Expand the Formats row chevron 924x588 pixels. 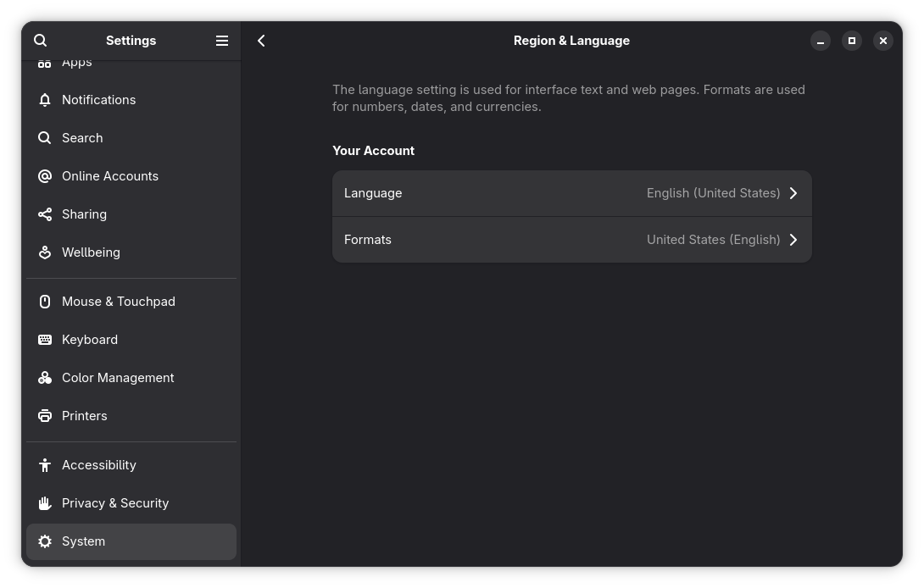pos(793,240)
